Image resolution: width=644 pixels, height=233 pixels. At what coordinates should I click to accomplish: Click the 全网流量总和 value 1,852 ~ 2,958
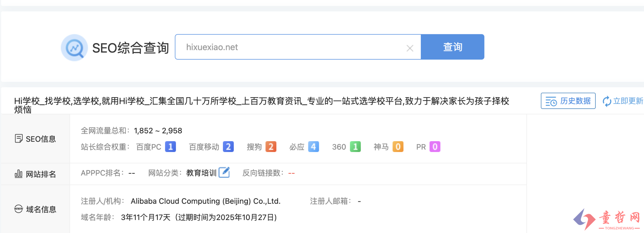click(158, 131)
